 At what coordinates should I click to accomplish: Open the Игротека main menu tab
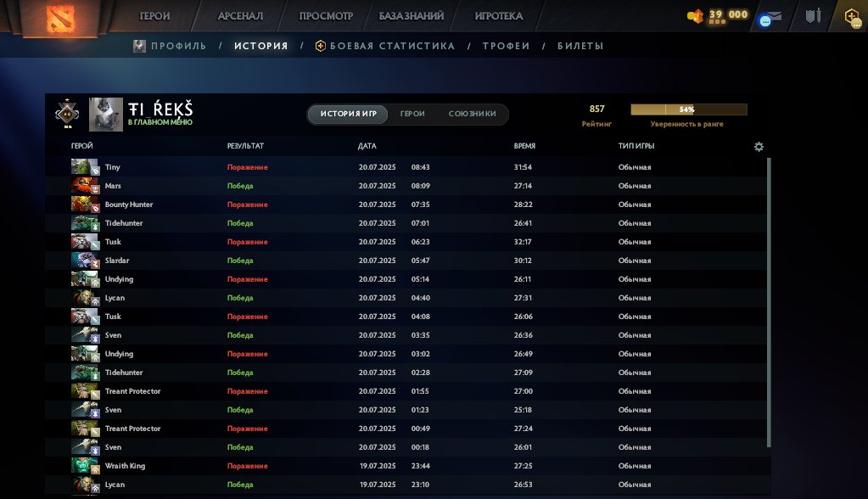(x=499, y=16)
